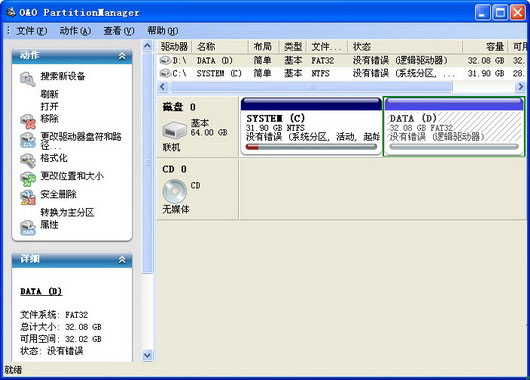Open the 文件(F) menu
The height and width of the screenshot is (380, 530).
[31, 31]
